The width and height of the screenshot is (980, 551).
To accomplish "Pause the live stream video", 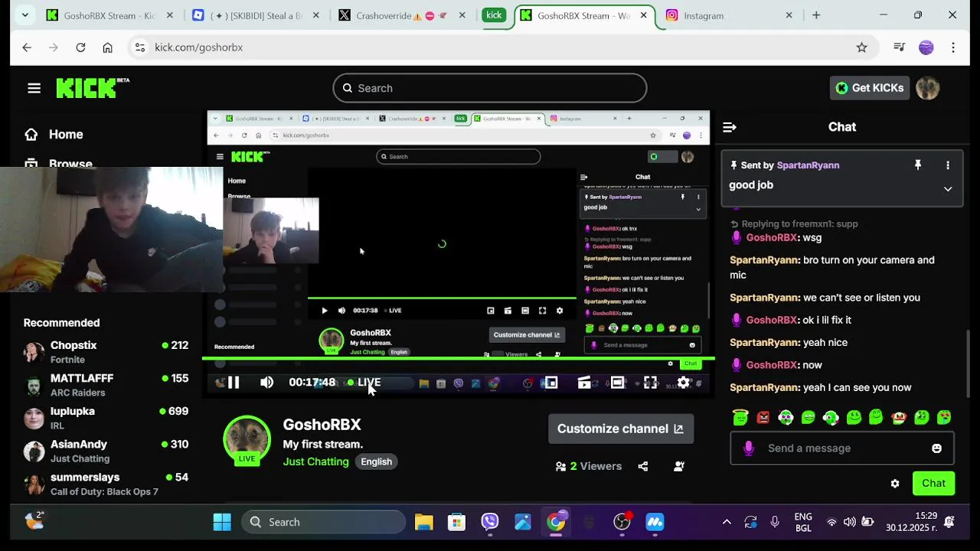I will (x=234, y=383).
